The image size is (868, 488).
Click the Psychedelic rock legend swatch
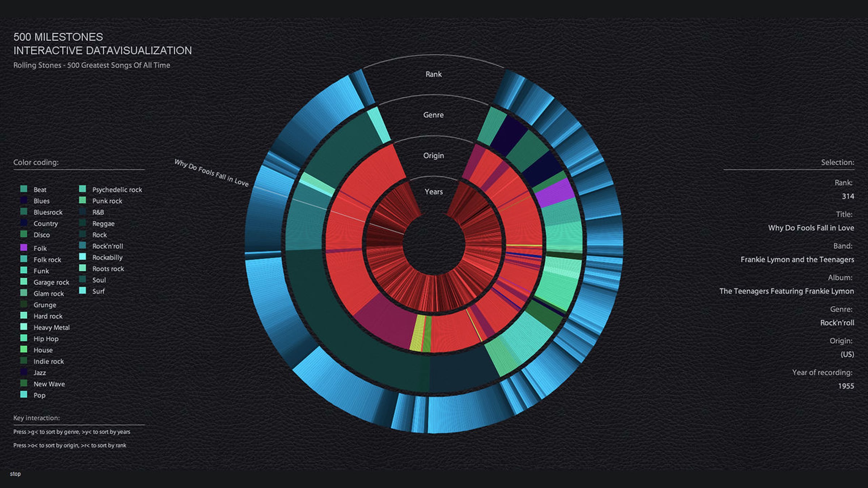[x=82, y=189]
